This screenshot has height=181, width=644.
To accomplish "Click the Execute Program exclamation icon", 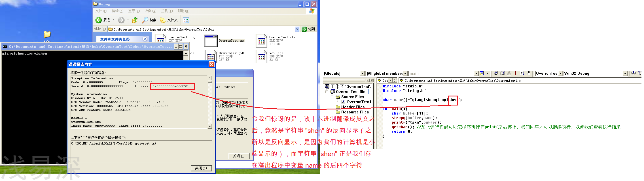I will coord(516,73).
